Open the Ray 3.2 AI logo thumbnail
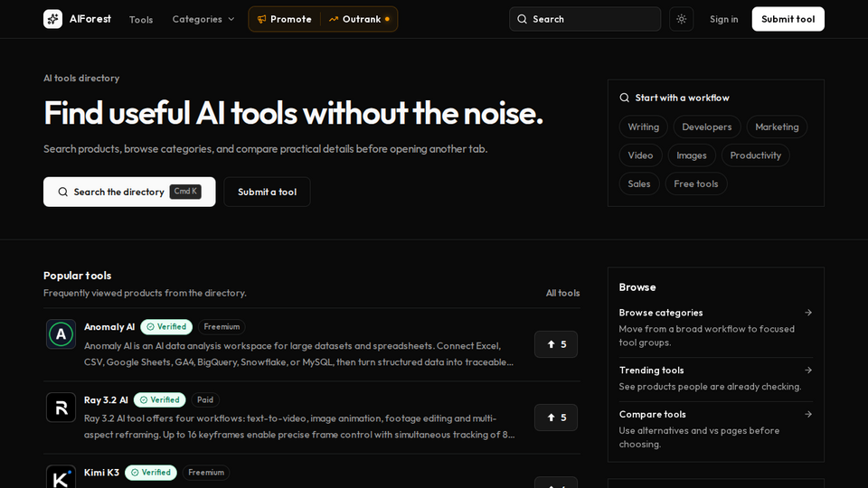Image resolution: width=868 pixels, height=488 pixels. click(61, 408)
